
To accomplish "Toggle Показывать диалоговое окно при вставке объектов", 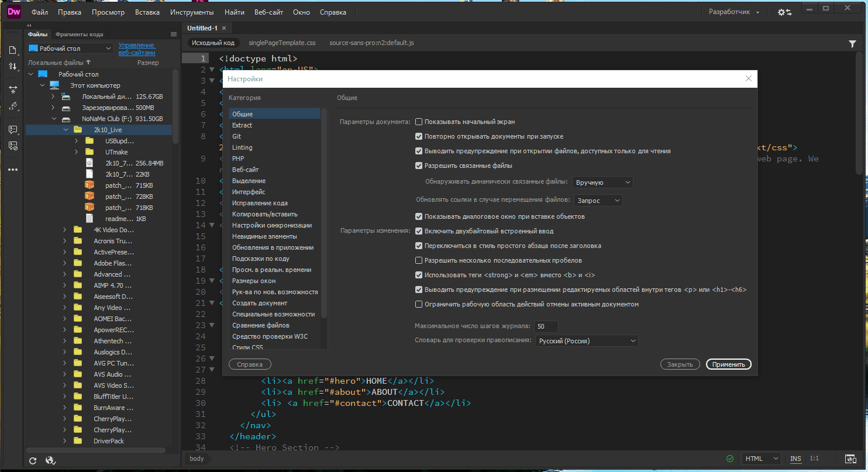I will [419, 216].
